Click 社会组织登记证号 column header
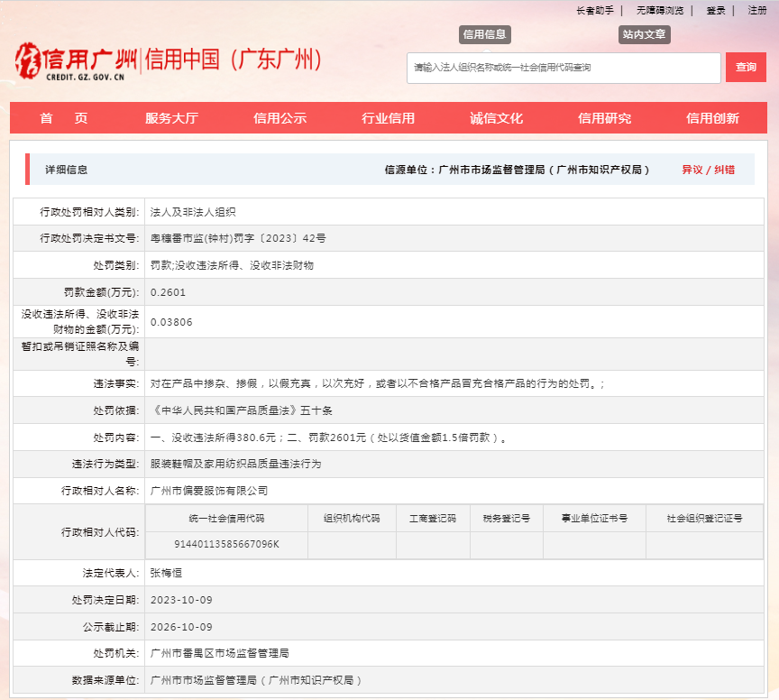Image resolution: width=779 pixels, height=700 pixels. tap(704, 519)
